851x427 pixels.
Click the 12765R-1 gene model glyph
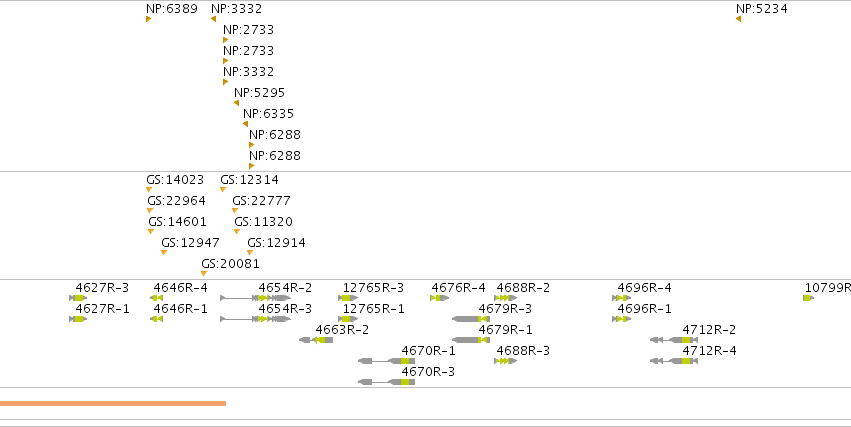348,319
